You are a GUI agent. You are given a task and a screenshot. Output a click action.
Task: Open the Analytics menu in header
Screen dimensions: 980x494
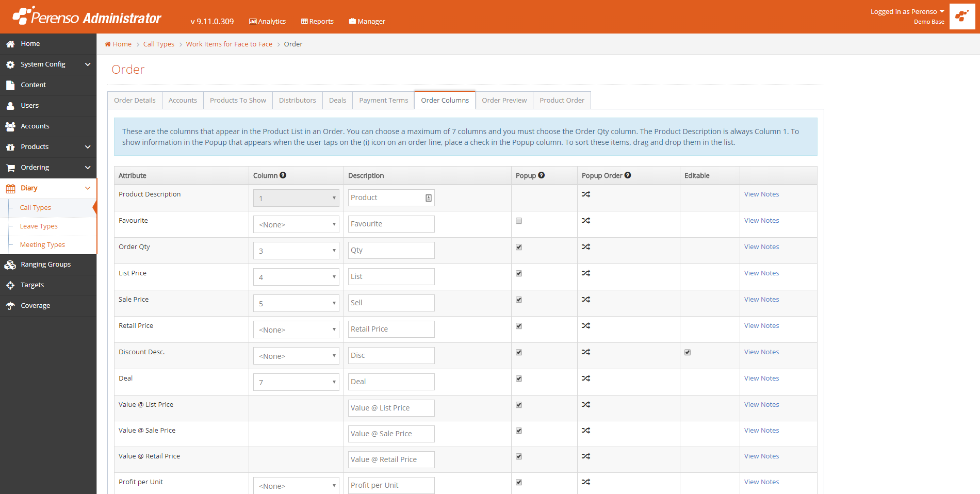click(x=267, y=21)
